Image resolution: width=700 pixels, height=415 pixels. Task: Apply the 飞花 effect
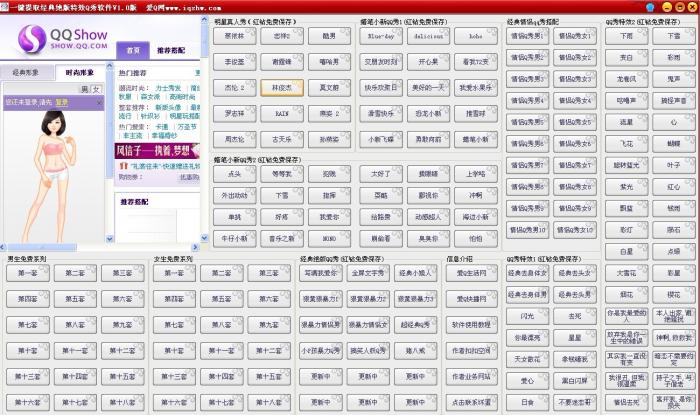626,144
